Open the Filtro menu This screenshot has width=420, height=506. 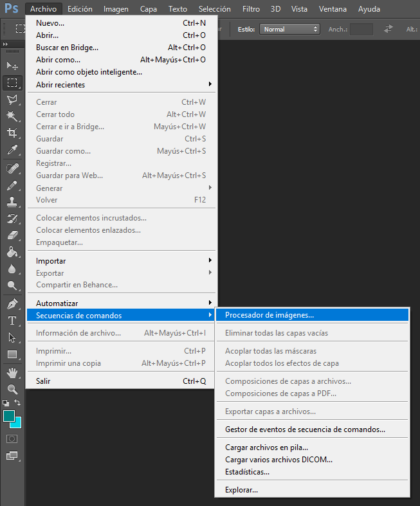251,9
